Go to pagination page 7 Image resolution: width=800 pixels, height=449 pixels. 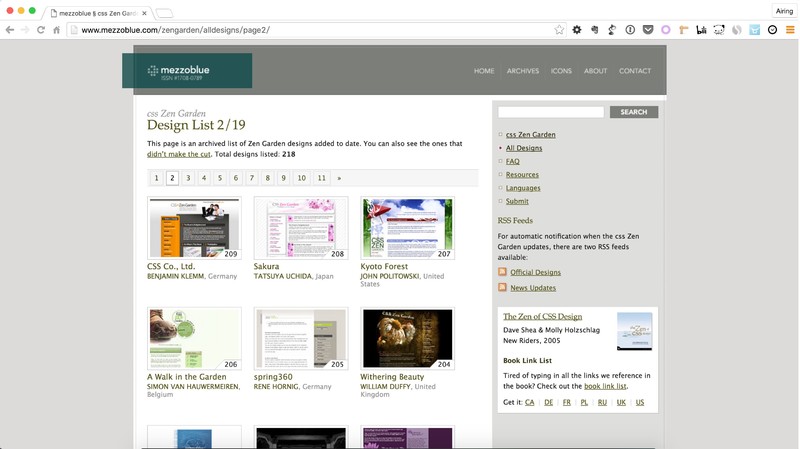point(252,178)
